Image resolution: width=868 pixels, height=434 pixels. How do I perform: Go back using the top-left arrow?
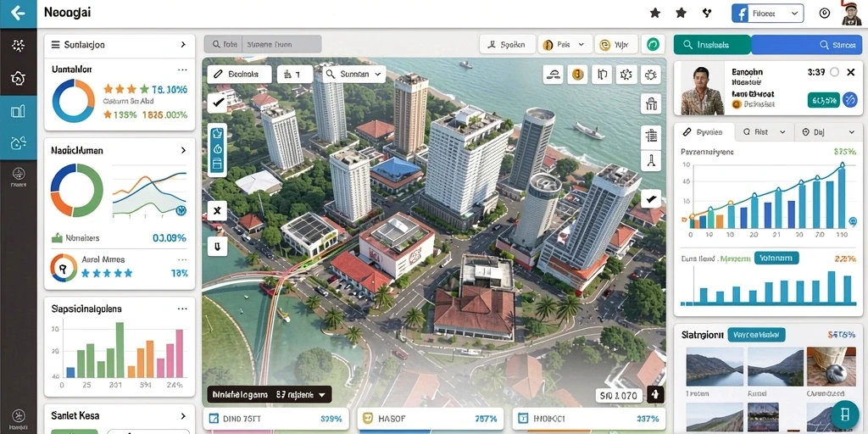[x=18, y=13]
